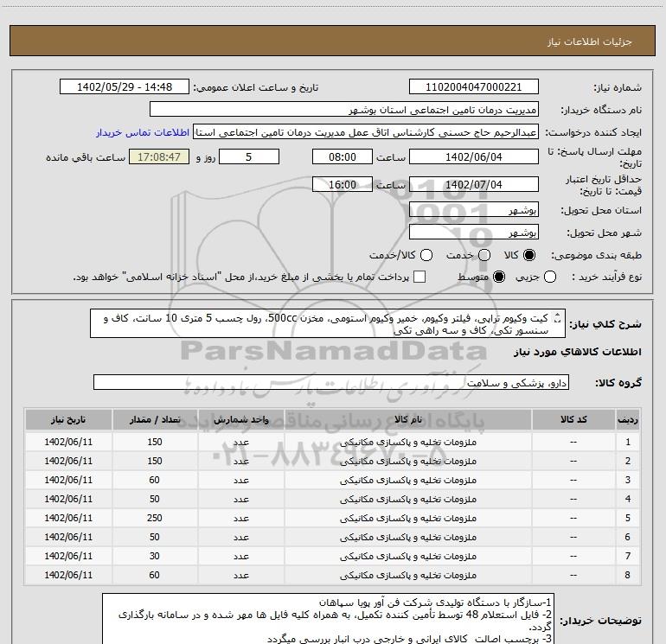Click the request creator field عبدالرحیم حاج حسنی
Screen dimensions: 666x644
(x=366, y=132)
